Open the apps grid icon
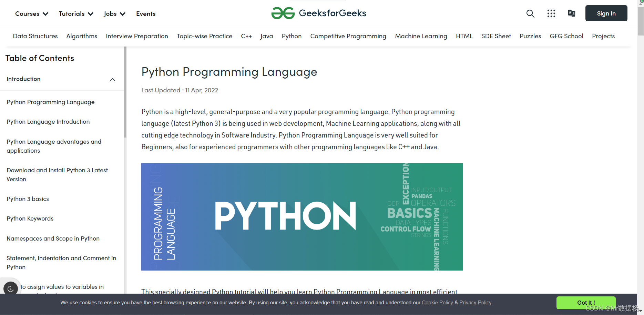 coord(551,13)
